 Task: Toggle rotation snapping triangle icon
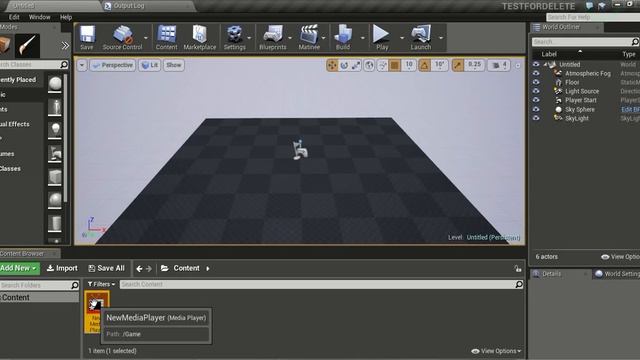(x=424, y=65)
